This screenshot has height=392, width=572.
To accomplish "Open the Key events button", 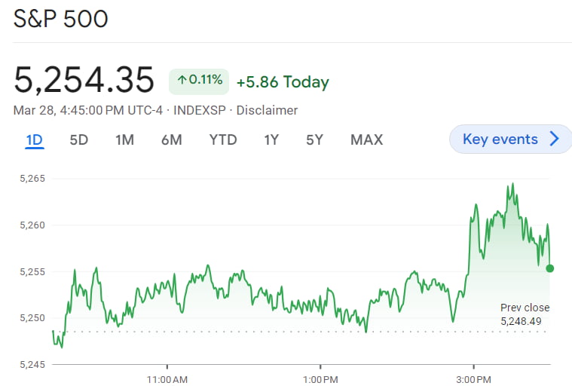I will [x=510, y=139].
